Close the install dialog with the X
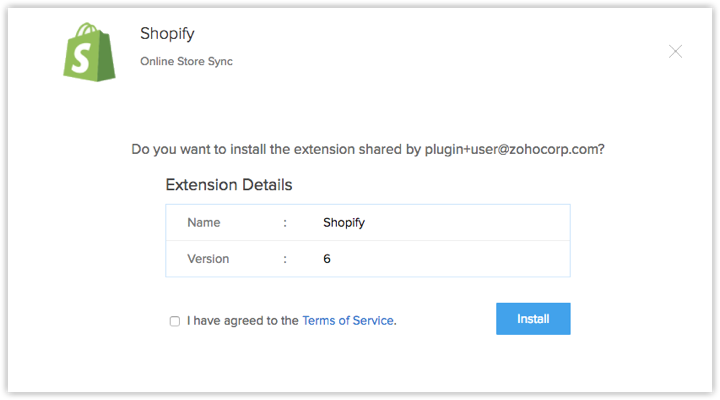The image size is (720, 400). tap(675, 51)
